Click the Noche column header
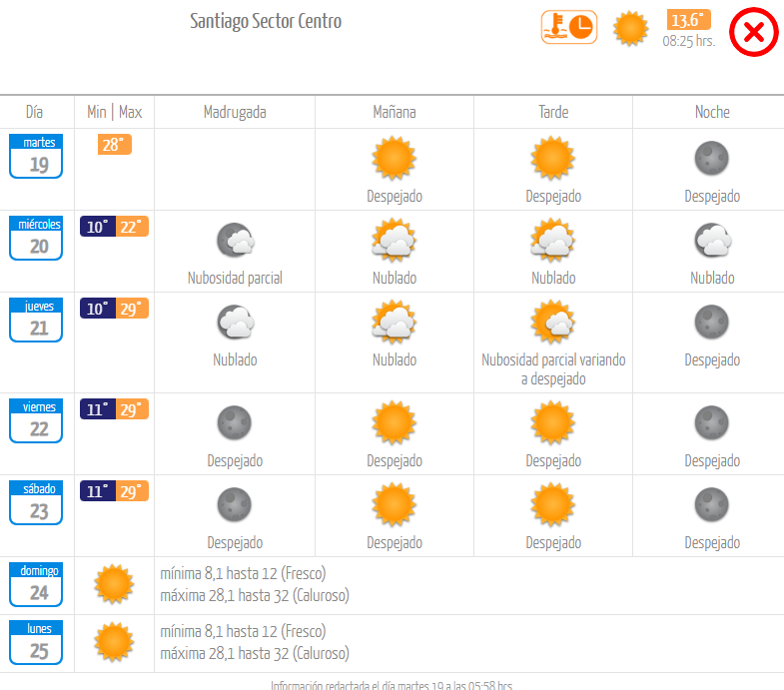Screen dimensions: 784x690 click(712, 112)
